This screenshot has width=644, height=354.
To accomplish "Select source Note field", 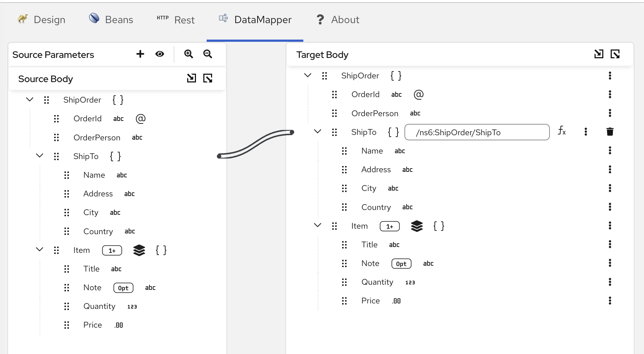I will 92,288.
